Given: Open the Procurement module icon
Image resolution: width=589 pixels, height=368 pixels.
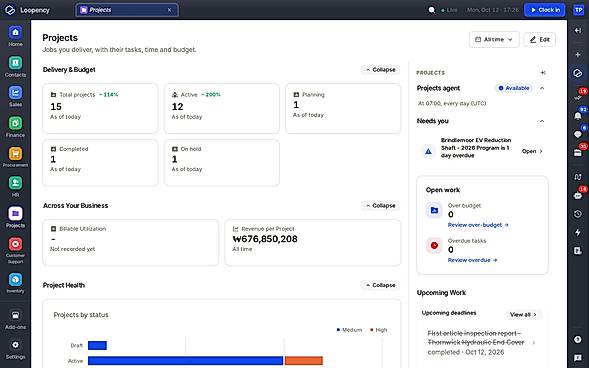Looking at the screenshot, I should click(x=15, y=157).
